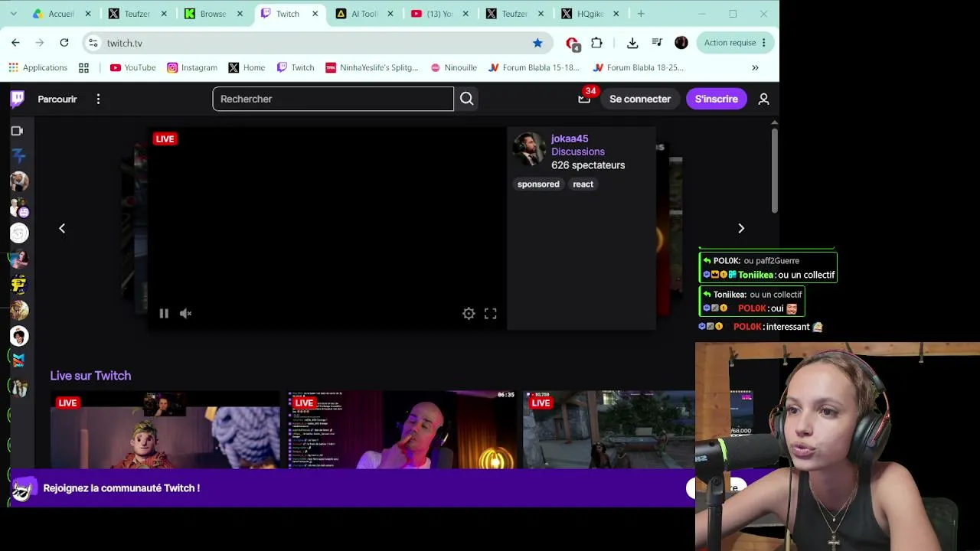Click the S'inscrire sign-up button
Viewport: 980px width, 551px height.
tap(717, 99)
